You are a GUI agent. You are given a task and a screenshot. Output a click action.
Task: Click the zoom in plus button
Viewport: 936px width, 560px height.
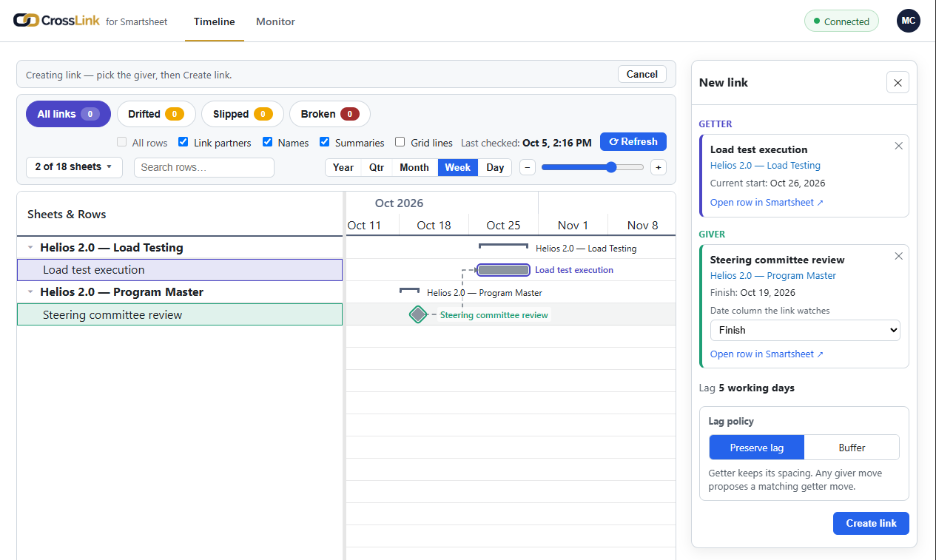coord(659,167)
